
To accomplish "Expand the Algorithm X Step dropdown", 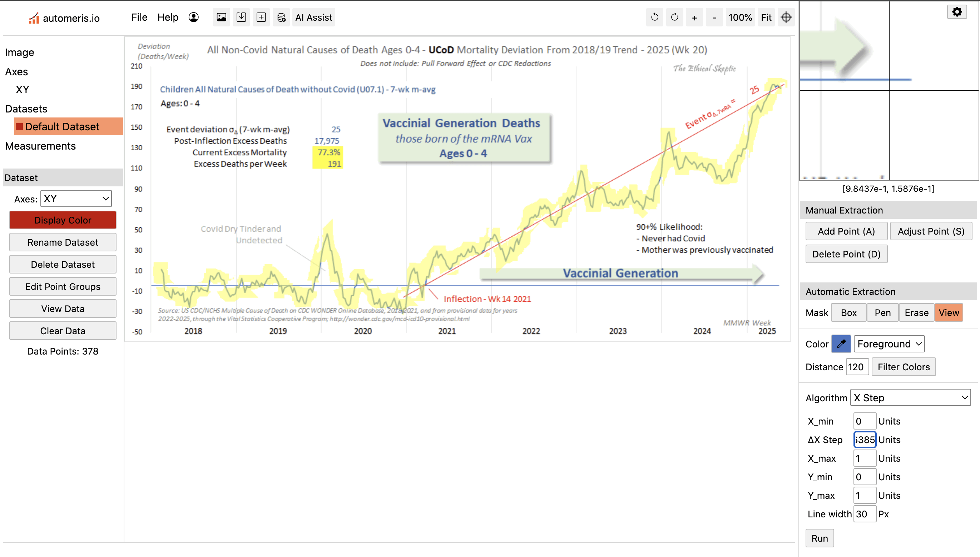I will [x=910, y=398].
